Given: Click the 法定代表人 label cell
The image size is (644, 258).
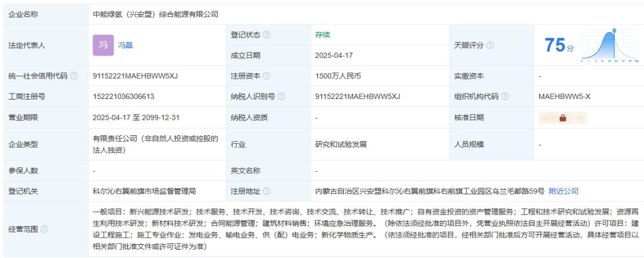Looking at the screenshot, I should (x=46, y=45).
